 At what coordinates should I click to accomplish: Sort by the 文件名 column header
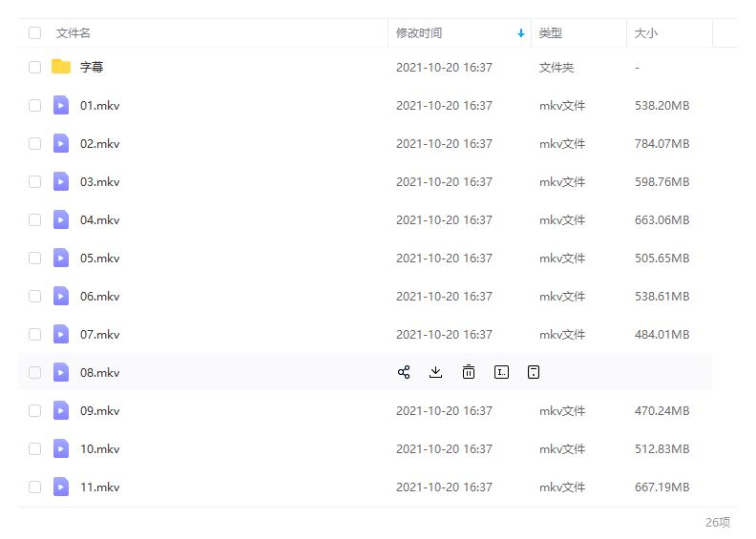(73, 32)
